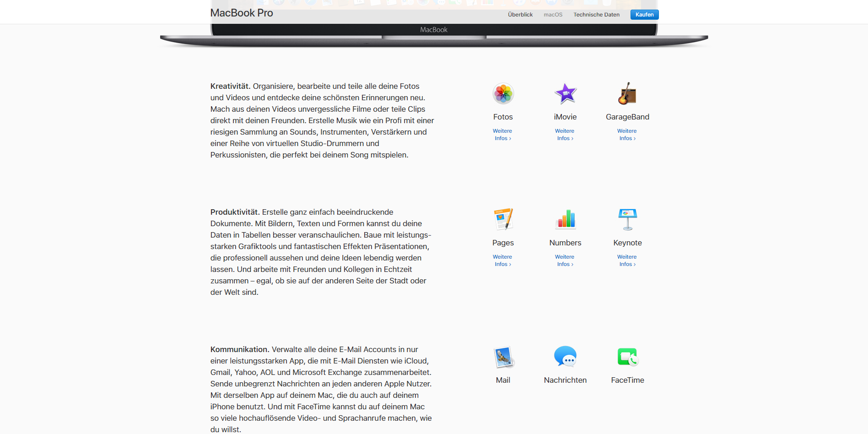Click the Pages app label
This screenshot has height=434, width=868.
(503, 243)
